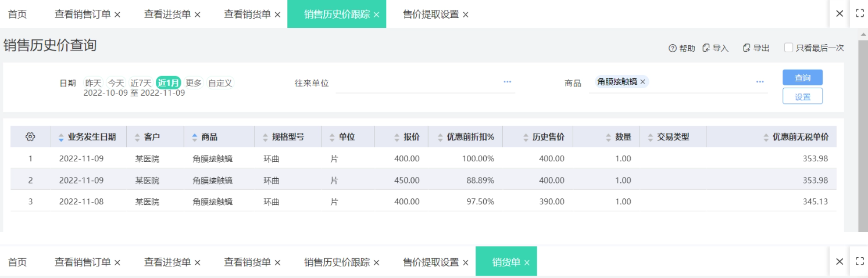Open table column settings gear icon
The width and height of the screenshot is (868, 278).
[31, 137]
